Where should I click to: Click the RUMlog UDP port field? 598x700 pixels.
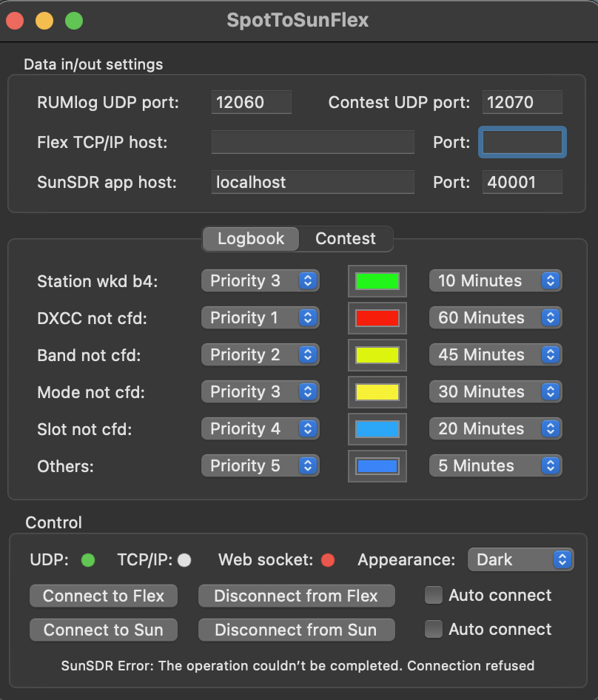click(x=252, y=102)
